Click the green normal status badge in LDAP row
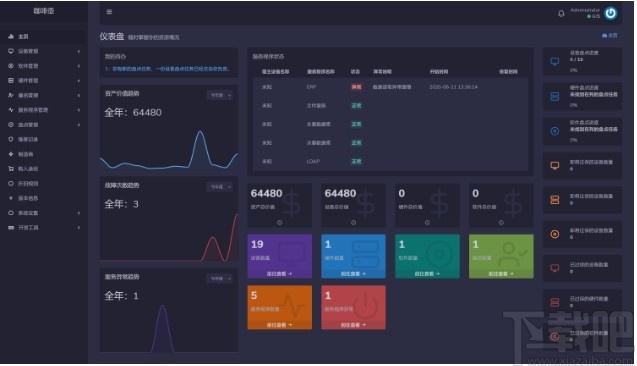The image size is (637, 366). pyautogui.click(x=356, y=161)
